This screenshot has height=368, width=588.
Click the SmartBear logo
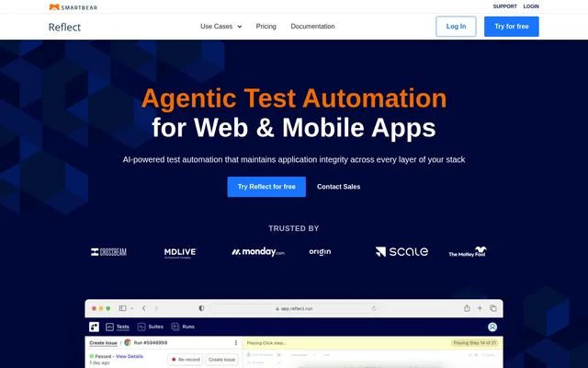point(73,6)
